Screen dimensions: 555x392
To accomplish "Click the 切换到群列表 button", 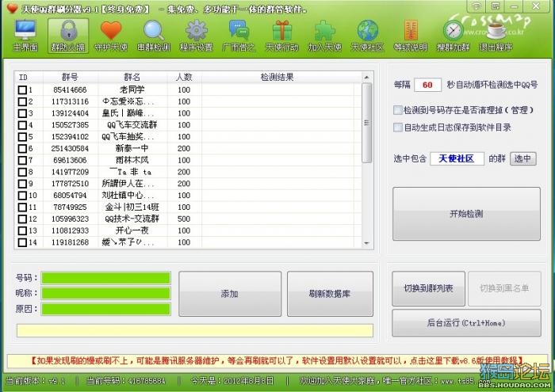I will coord(428,288).
